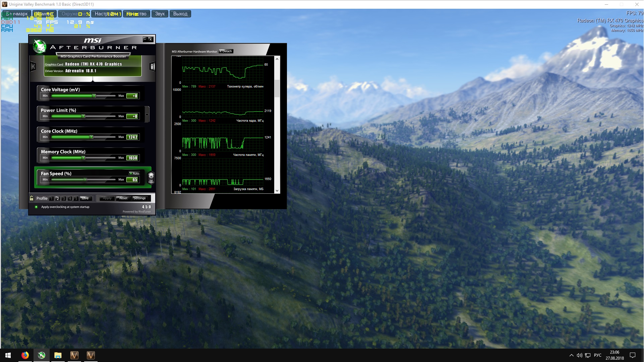
Task: Close the MSI Afterburner skin window
Action: click(x=151, y=39)
